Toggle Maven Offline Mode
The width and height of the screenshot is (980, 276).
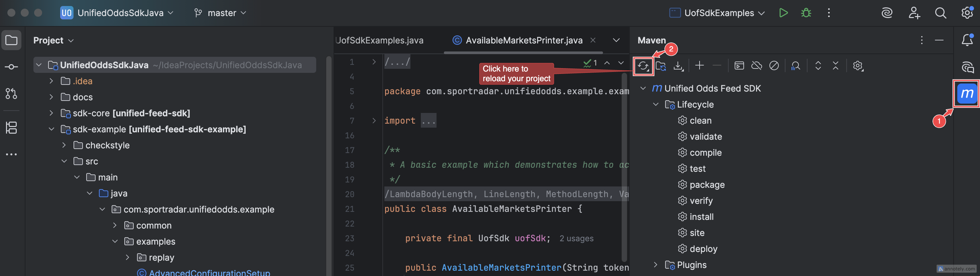[756, 66]
